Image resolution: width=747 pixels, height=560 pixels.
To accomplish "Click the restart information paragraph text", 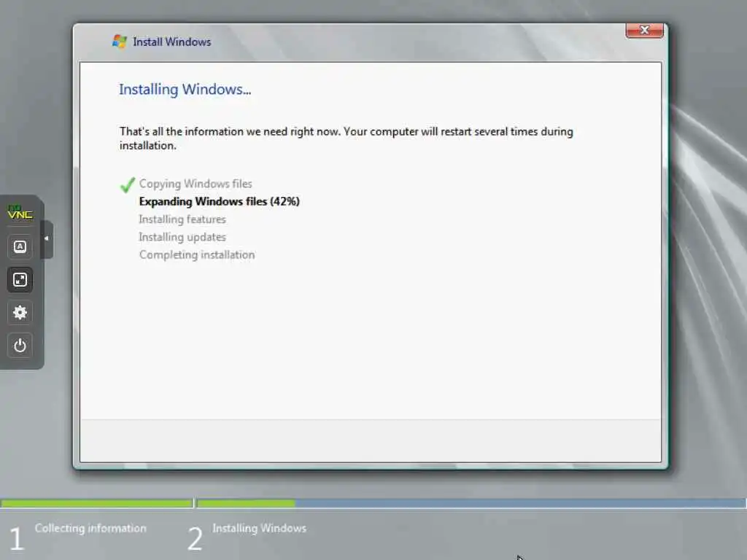I will pos(347,138).
